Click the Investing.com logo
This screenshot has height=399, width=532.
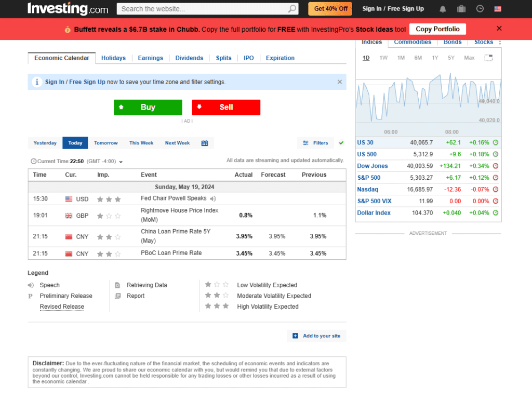pyautogui.click(x=68, y=8)
